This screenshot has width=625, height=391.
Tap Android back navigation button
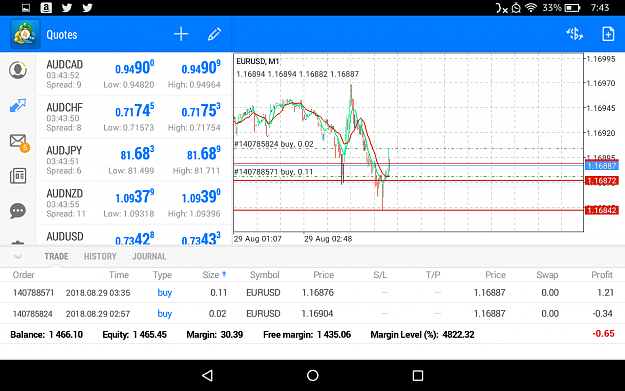click(208, 375)
